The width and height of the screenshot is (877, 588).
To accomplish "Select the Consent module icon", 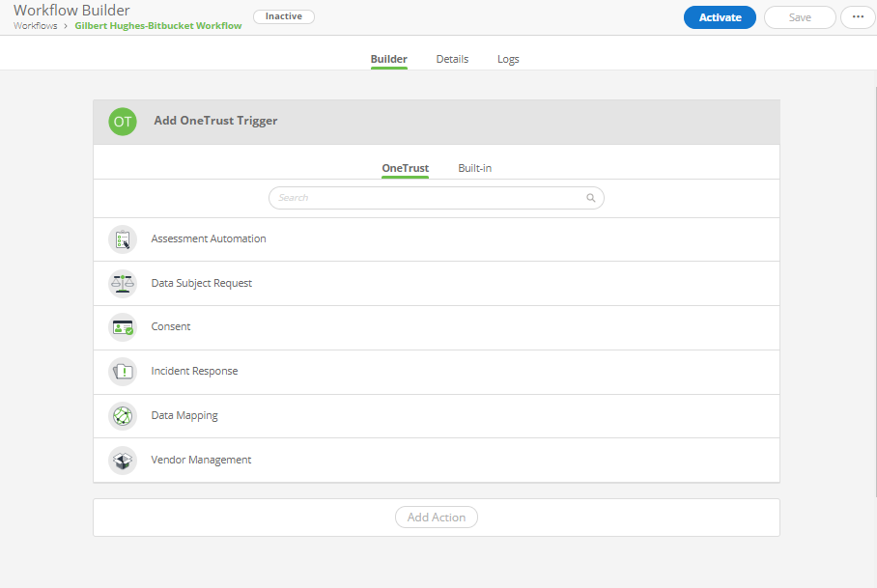I will (x=123, y=327).
